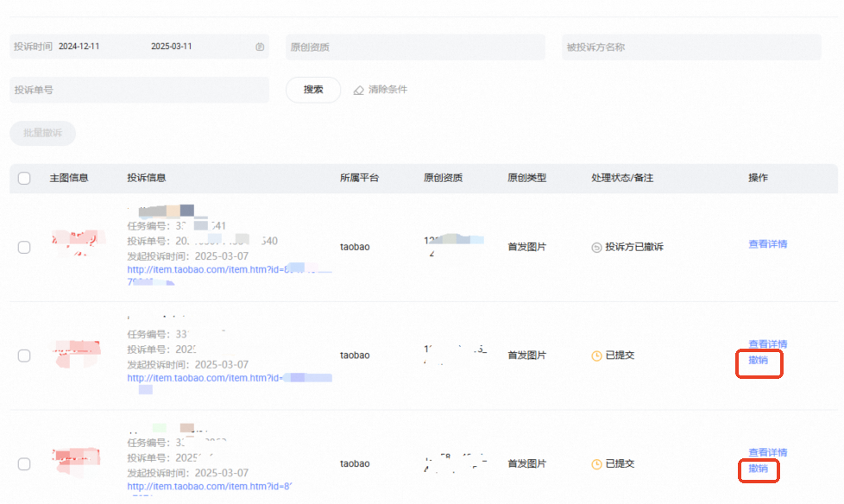Viewport: 844px width, 504px height.
Task: Open 查看详情 for the first complaint row
Action: tap(767, 244)
